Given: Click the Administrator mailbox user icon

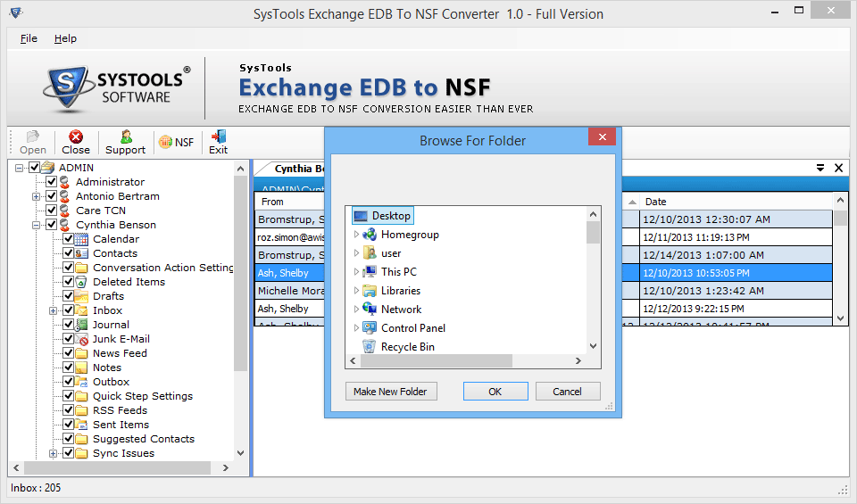Looking at the screenshot, I should pos(65,182).
